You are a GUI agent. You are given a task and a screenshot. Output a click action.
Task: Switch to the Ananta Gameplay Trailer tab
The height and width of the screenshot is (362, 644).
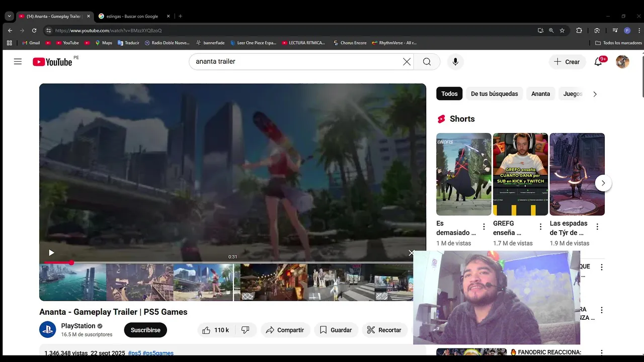[x=54, y=16]
